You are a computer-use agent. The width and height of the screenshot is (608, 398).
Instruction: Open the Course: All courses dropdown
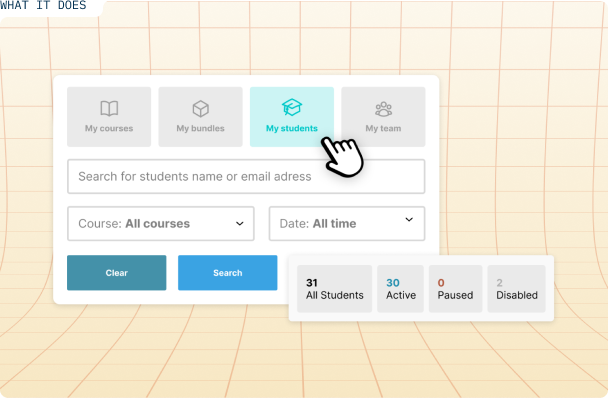pos(161,223)
